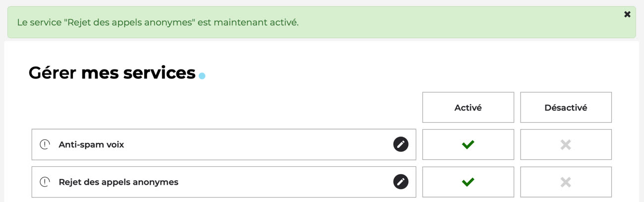
Task: Disable Anti-spam voix with the gray cross
Action: coord(565,144)
